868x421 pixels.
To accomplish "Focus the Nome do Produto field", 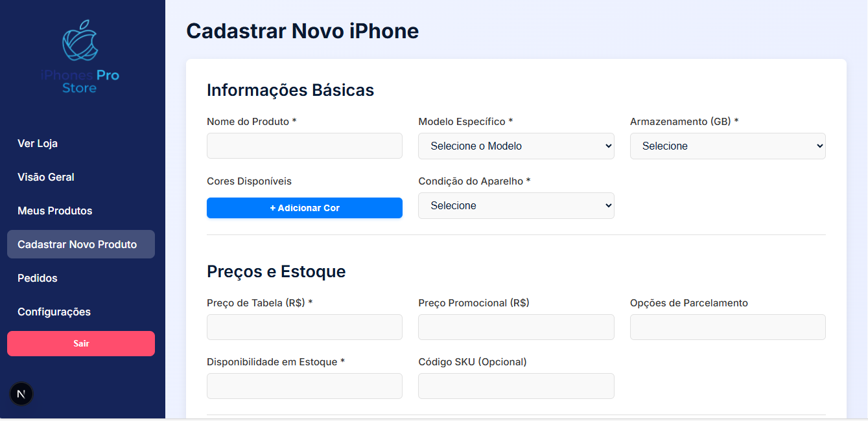I will [304, 146].
